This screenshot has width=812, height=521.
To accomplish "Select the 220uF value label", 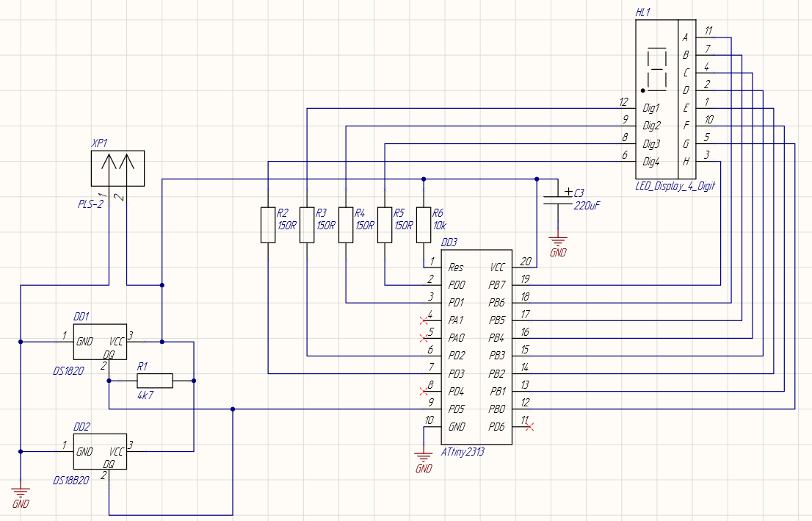I will click(x=587, y=206).
